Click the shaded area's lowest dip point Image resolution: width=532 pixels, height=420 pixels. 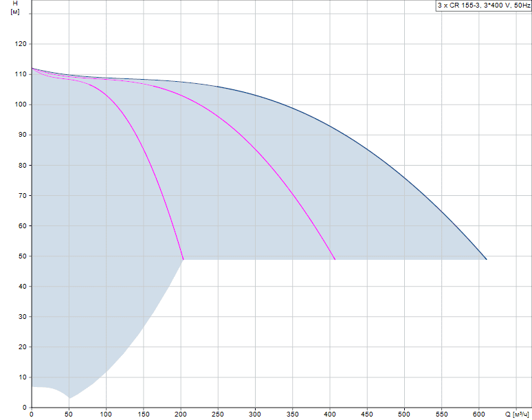(69, 398)
